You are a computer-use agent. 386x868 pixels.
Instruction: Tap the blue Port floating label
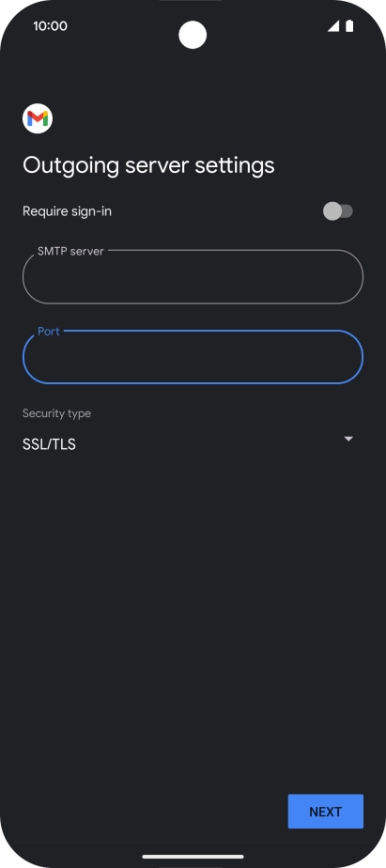pos(49,331)
